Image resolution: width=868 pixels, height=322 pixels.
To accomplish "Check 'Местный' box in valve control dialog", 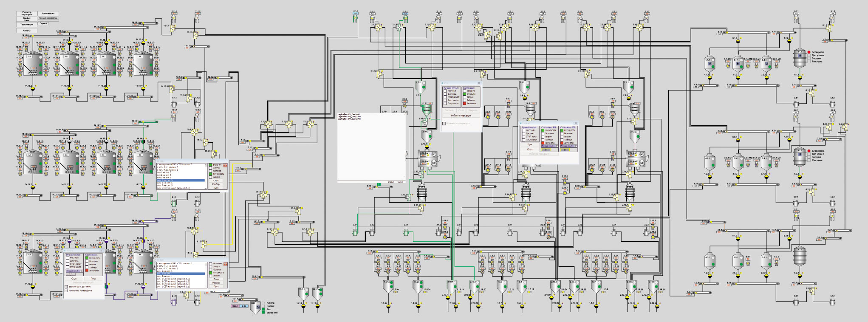I will [445, 91].
